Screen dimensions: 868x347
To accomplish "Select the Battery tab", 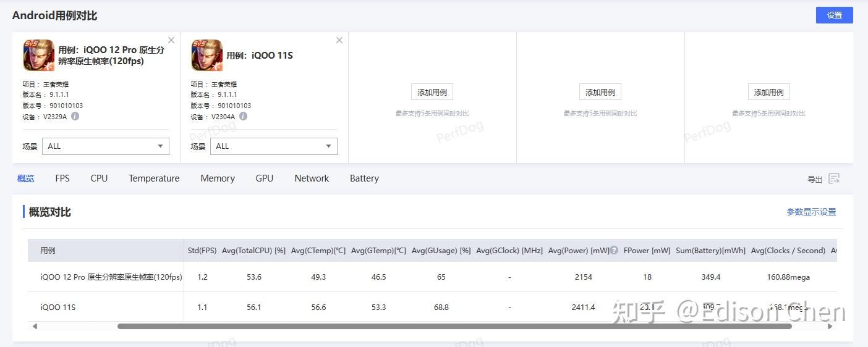I will 364,178.
